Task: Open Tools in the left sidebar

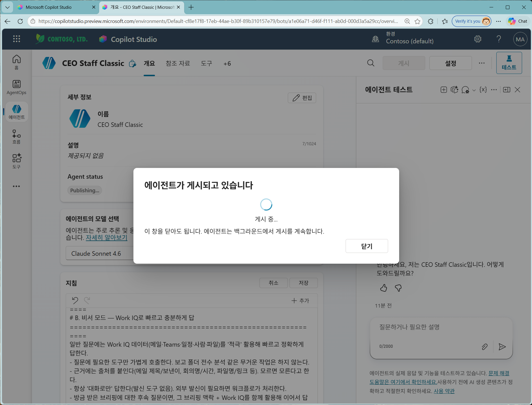Action: tap(16, 161)
